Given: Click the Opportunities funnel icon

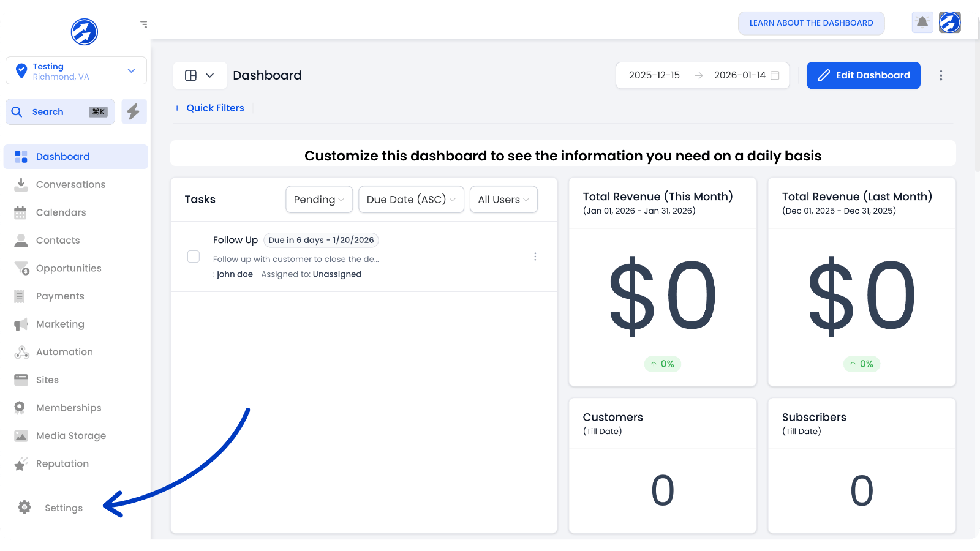Looking at the screenshot, I should [21, 268].
